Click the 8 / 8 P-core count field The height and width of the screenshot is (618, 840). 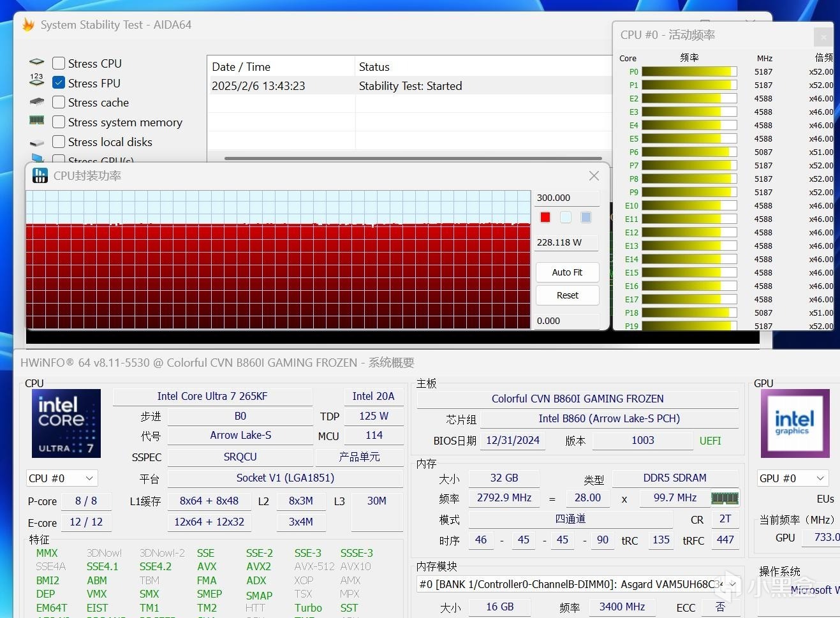[x=86, y=501]
